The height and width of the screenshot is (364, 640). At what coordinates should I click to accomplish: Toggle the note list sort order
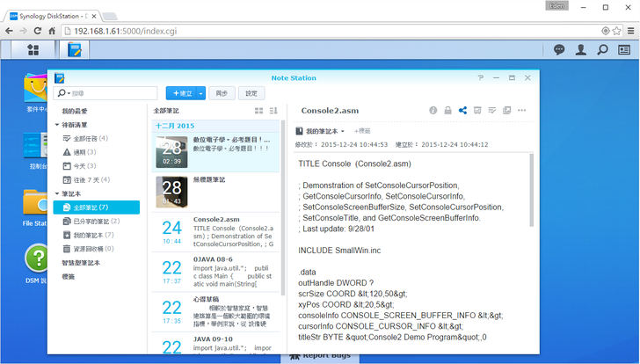point(273,111)
